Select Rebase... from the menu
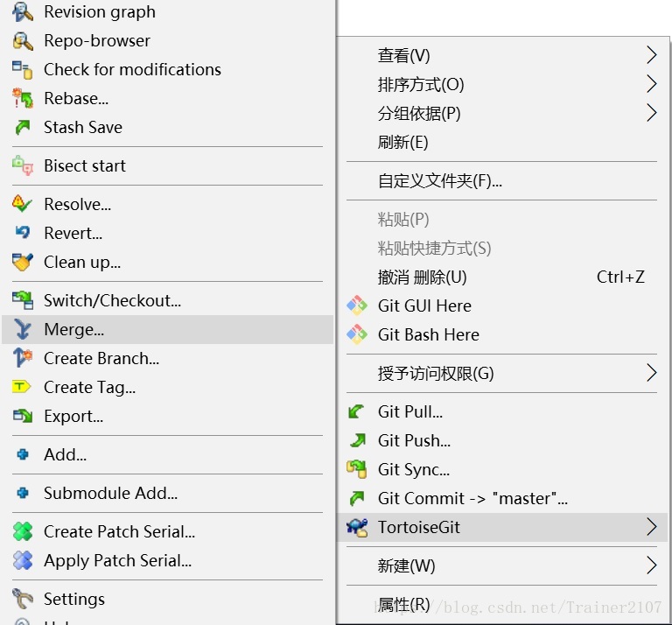672x625 pixels. coord(168,99)
